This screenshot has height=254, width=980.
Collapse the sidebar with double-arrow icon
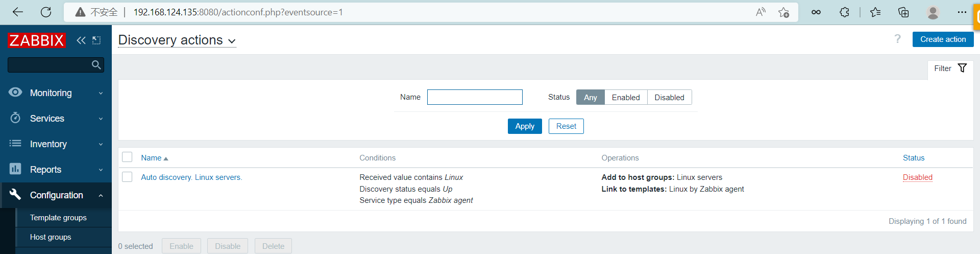pyautogui.click(x=81, y=40)
